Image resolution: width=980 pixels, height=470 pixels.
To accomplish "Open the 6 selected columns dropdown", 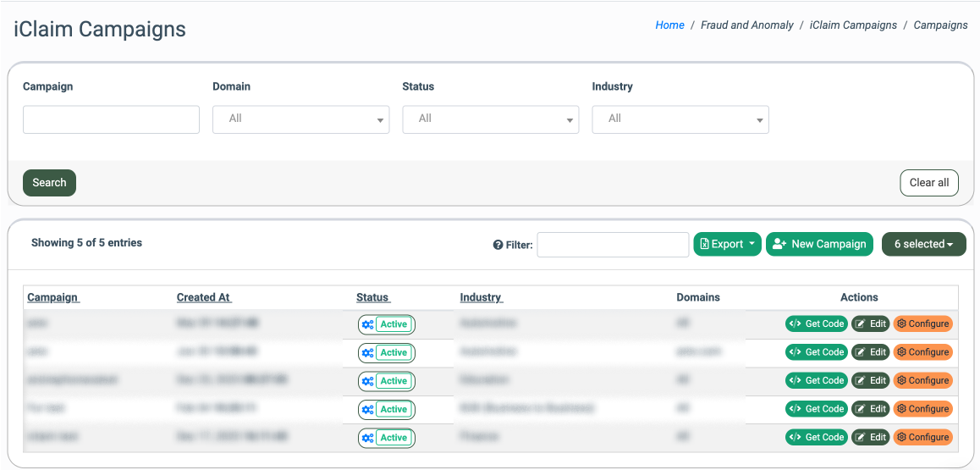I will (x=924, y=245).
